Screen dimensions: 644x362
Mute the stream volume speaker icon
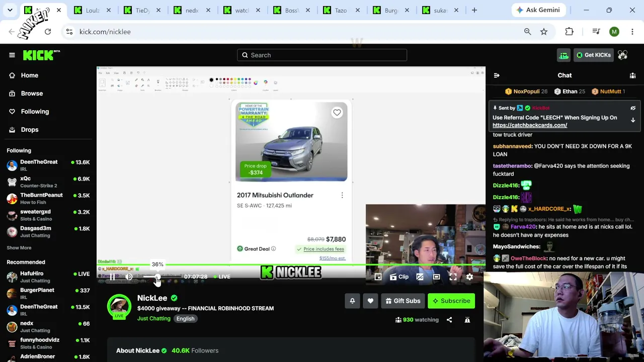(x=129, y=277)
